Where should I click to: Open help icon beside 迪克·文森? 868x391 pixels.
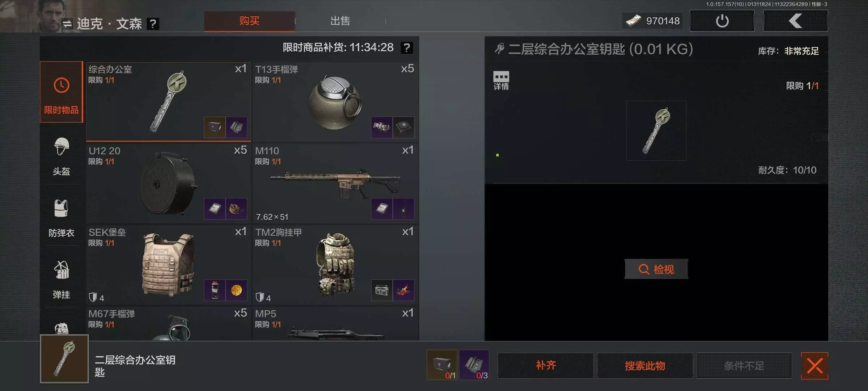(x=153, y=24)
